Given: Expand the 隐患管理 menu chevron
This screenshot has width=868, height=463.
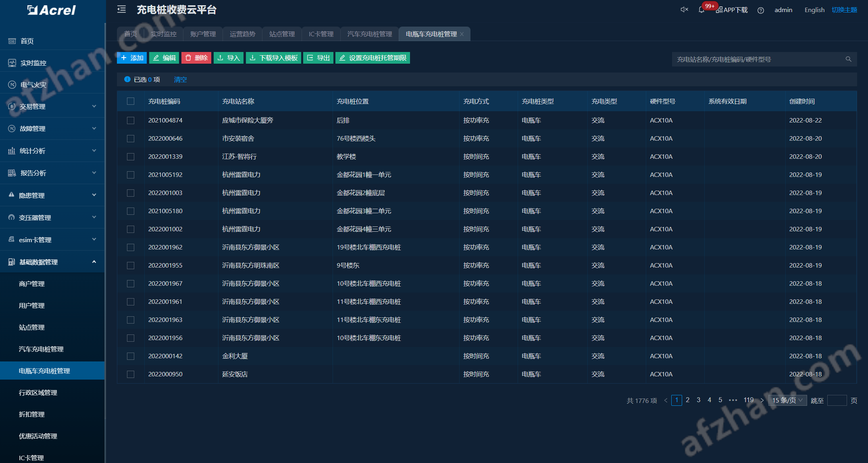Looking at the screenshot, I should [94, 195].
